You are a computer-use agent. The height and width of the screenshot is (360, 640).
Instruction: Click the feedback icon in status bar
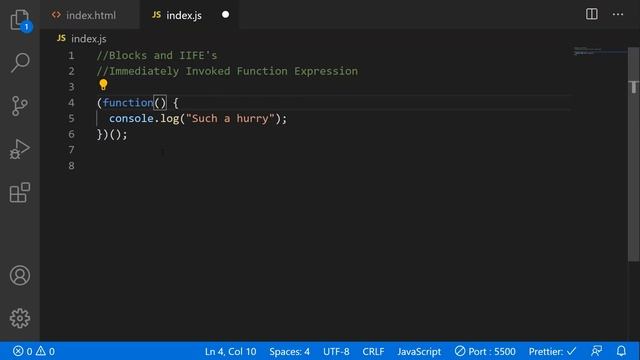(x=596, y=351)
